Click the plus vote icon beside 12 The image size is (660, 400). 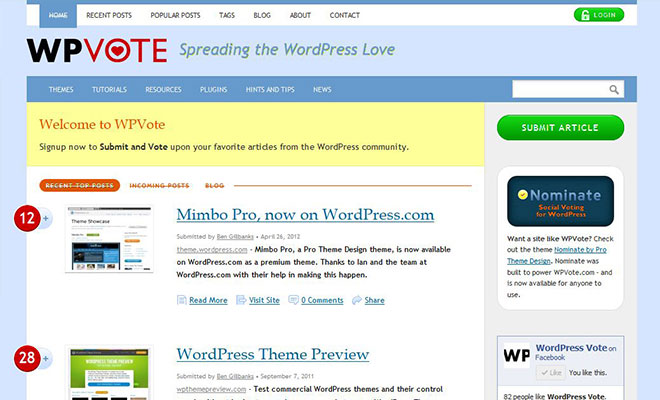[46, 218]
